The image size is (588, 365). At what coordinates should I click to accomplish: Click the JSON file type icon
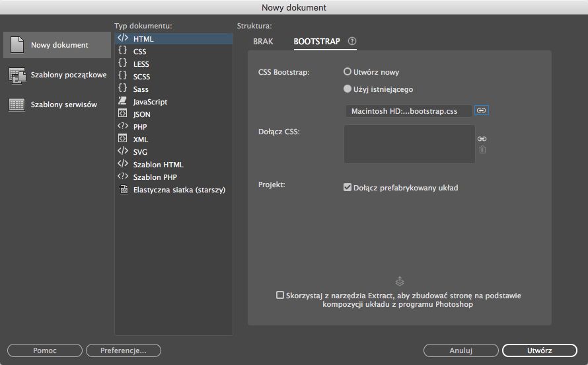(x=123, y=113)
